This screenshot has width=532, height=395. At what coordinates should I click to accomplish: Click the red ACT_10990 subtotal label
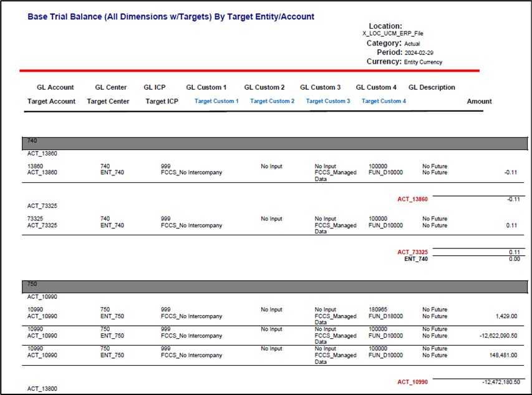coord(412,382)
